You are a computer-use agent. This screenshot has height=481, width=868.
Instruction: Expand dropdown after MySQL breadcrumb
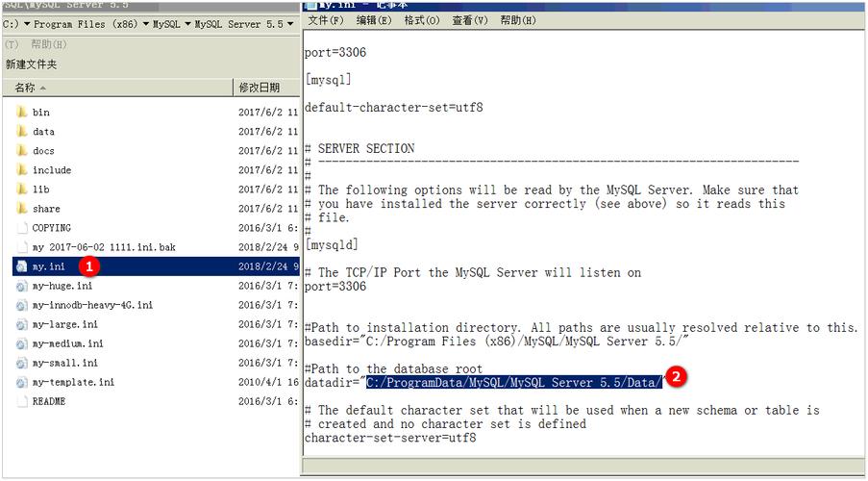187,24
